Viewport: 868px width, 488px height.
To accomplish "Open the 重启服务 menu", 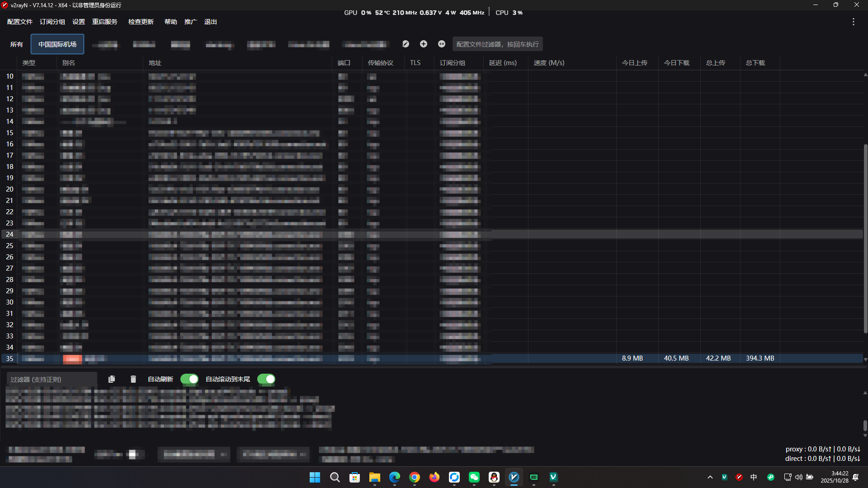I will [x=105, y=22].
